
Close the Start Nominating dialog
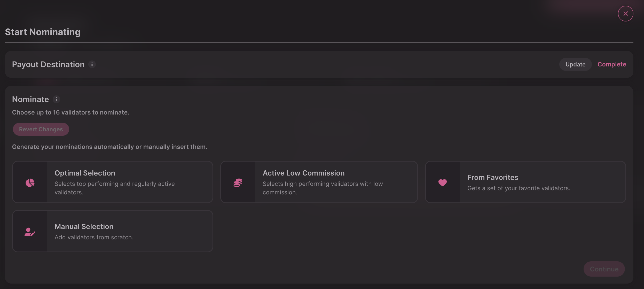pyautogui.click(x=625, y=13)
